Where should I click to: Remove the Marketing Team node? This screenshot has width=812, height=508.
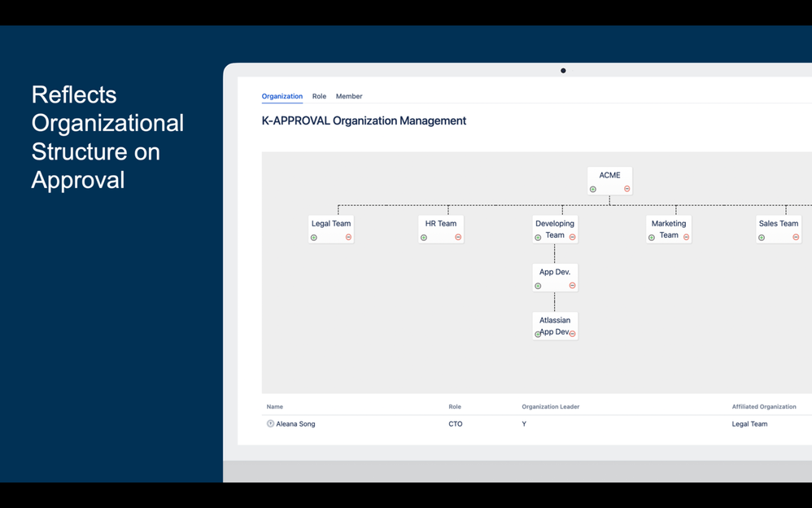pos(686,237)
